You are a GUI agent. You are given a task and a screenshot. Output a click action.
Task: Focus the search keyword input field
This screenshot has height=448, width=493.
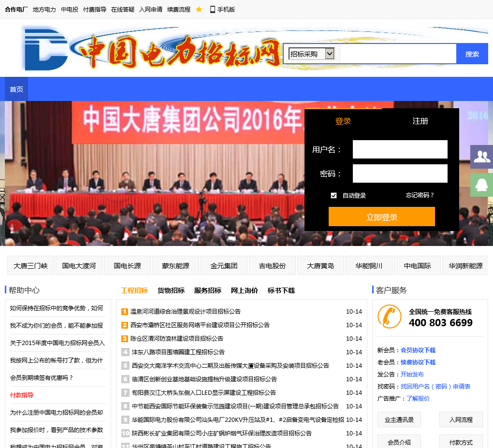coord(398,54)
